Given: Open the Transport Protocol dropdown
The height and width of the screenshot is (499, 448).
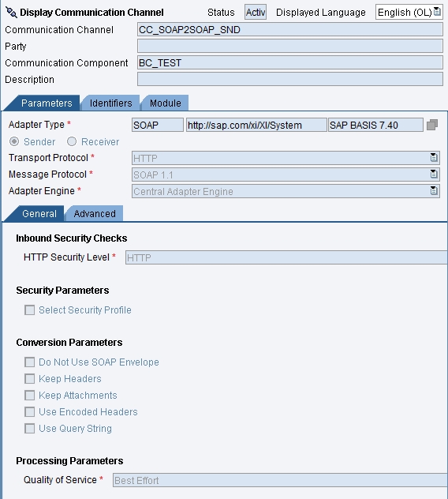Looking at the screenshot, I should [x=434, y=158].
